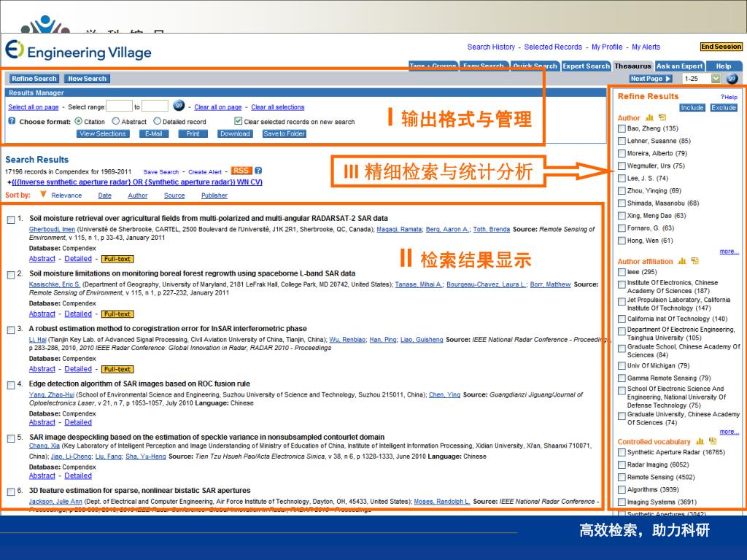The image size is (747, 560).
Task: Open Abstract link for result 5
Action: click(42, 475)
